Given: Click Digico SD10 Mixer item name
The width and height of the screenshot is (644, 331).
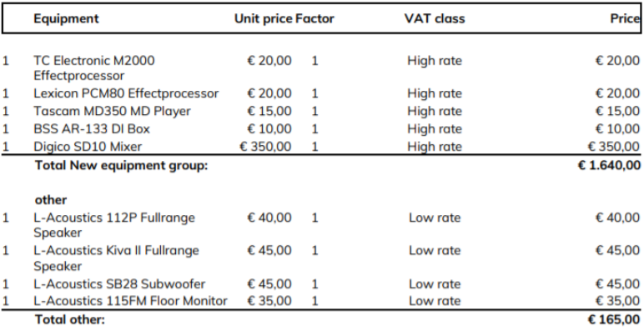Looking at the screenshot, I should tap(88, 146).
